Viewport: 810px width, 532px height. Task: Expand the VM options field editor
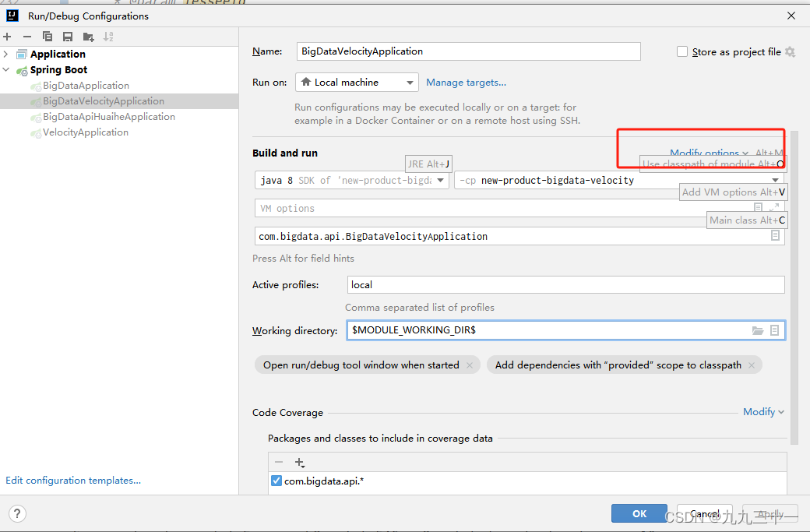click(774, 207)
